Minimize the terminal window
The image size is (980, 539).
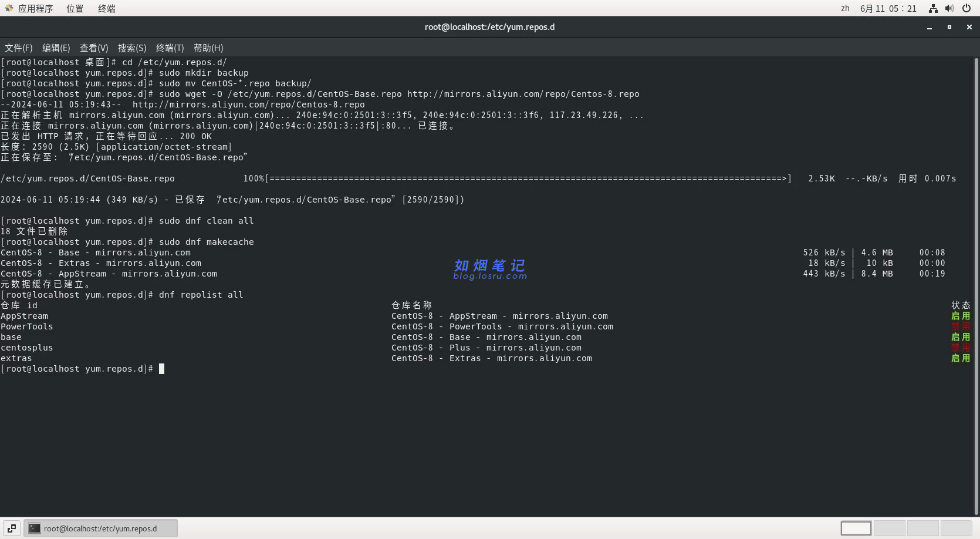pos(930,27)
